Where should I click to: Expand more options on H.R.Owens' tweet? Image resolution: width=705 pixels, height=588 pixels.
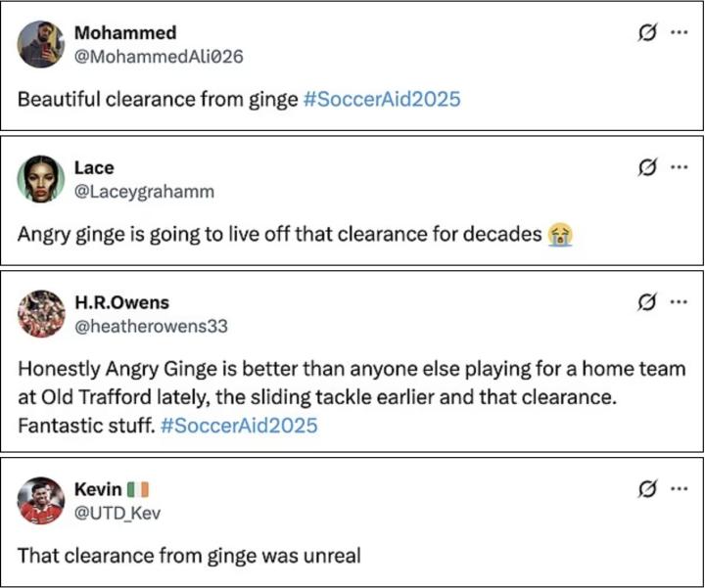coord(679,301)
